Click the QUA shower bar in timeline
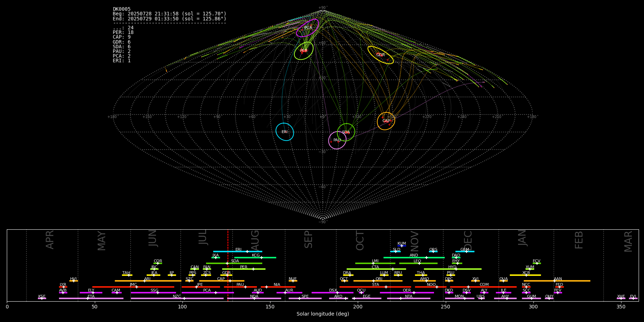The height and width of the screenshot is (322, 644). pos(503,281)
